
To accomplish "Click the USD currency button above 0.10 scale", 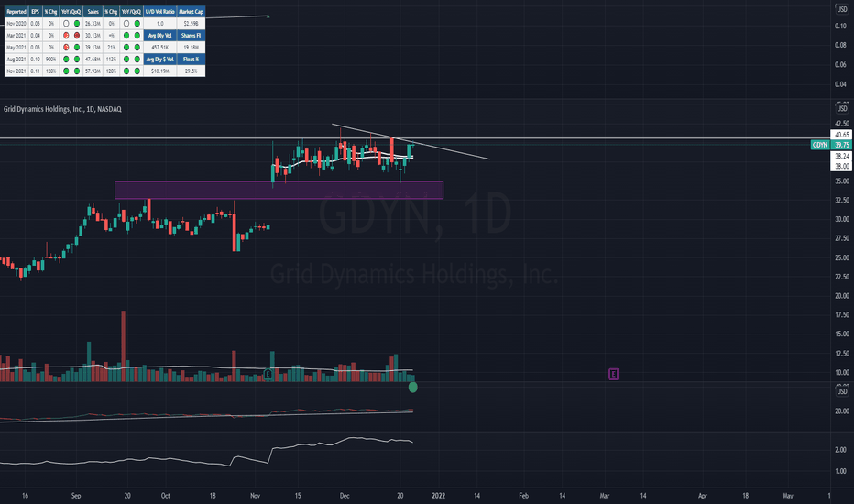I will (842, 9).
